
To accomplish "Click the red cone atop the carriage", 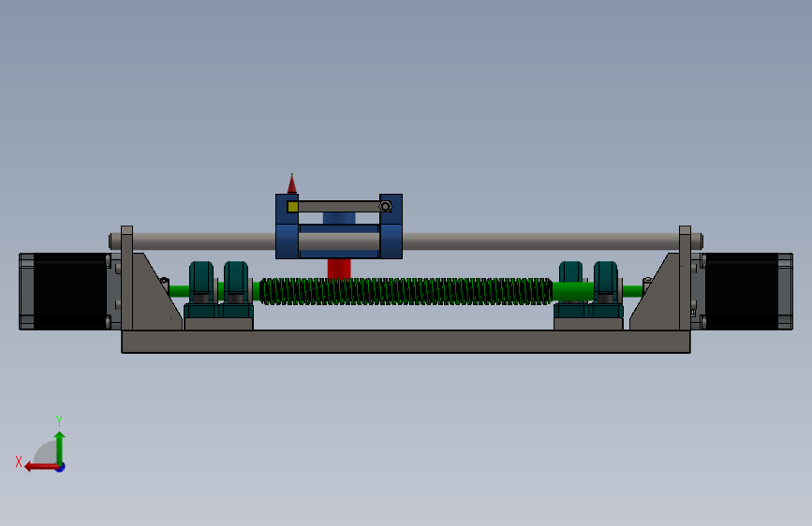I will (x=292, y=183).
